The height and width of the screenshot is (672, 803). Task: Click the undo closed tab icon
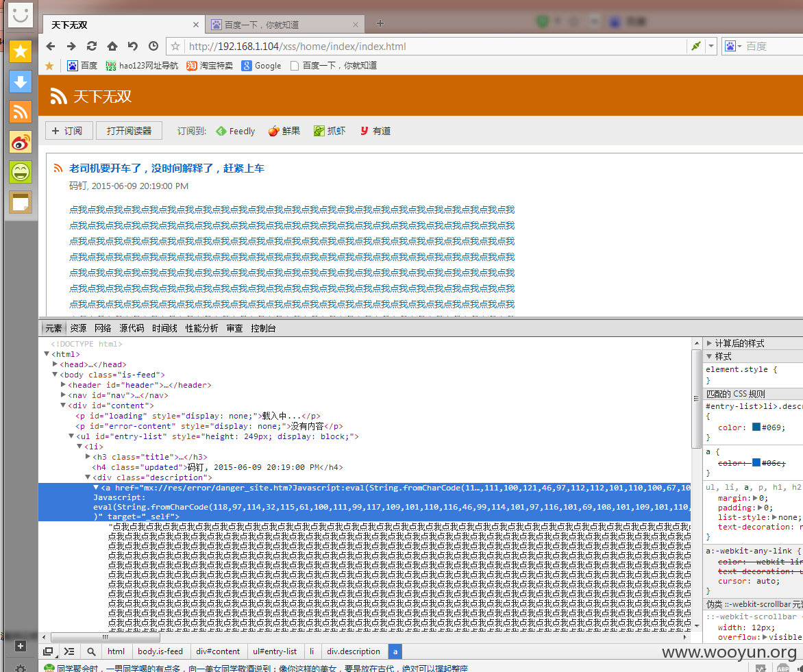(133, 46)
